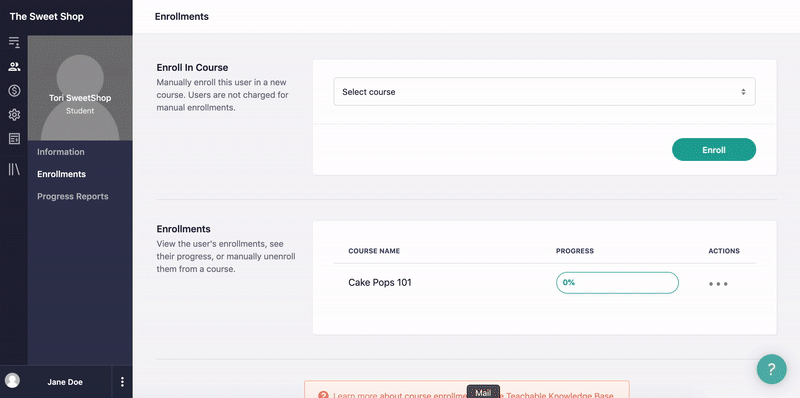Click the Cake Pops 101 progress bar
800x398 pixels.
pyautogui.click(x=617, y=283)
